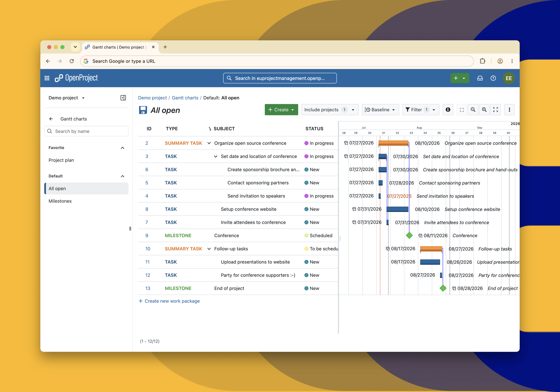Open work package ID 2 link
This screenshot has height=392, width=560.
[147, 143]
